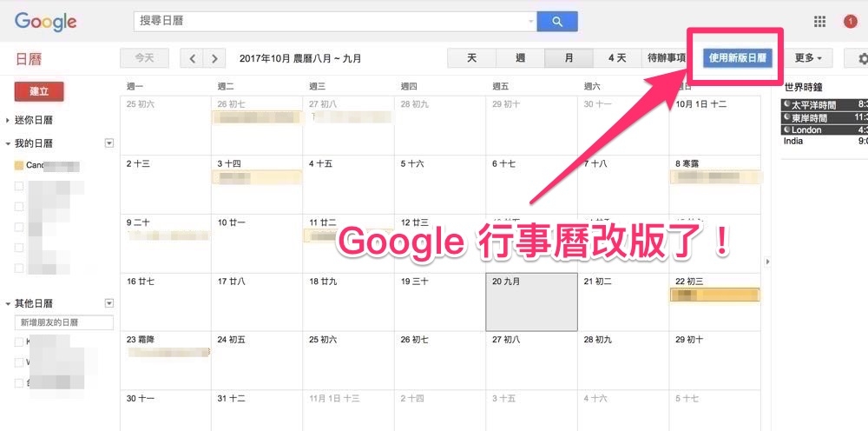Viewport: 868px width, 431px height.
Task: Click the 週六 column header
Action: 592,86
